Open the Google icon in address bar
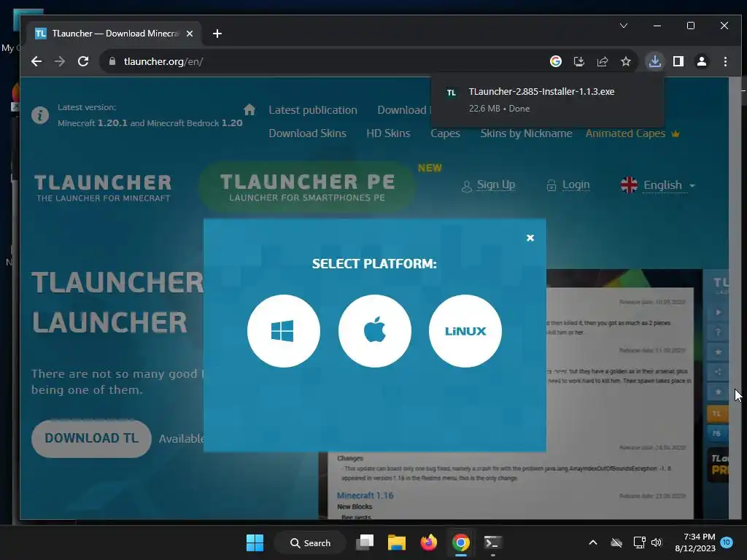Viewport: 747px width, 560px height. coord(555,61)
